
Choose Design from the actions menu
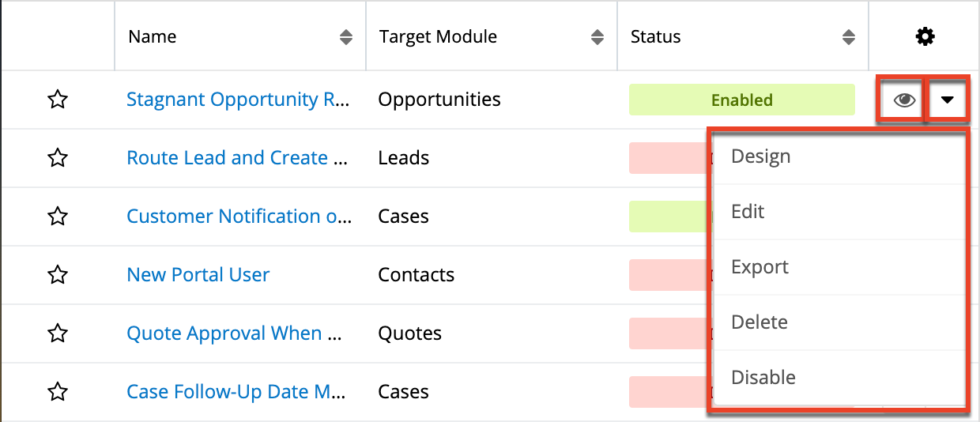(x=760, y=156)
